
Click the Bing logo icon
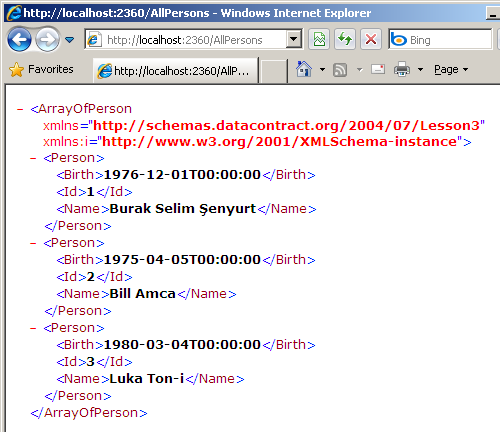tap(399, 40)
